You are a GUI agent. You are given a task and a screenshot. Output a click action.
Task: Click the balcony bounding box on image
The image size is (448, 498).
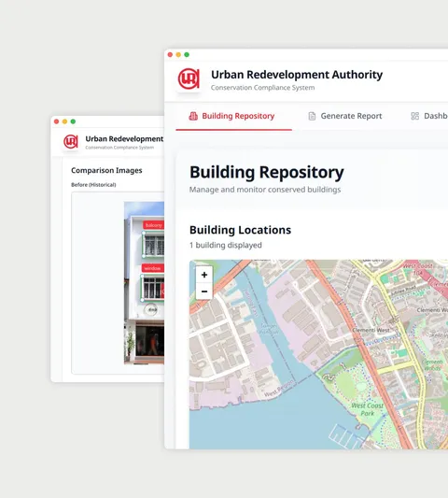tap(154, 244)
